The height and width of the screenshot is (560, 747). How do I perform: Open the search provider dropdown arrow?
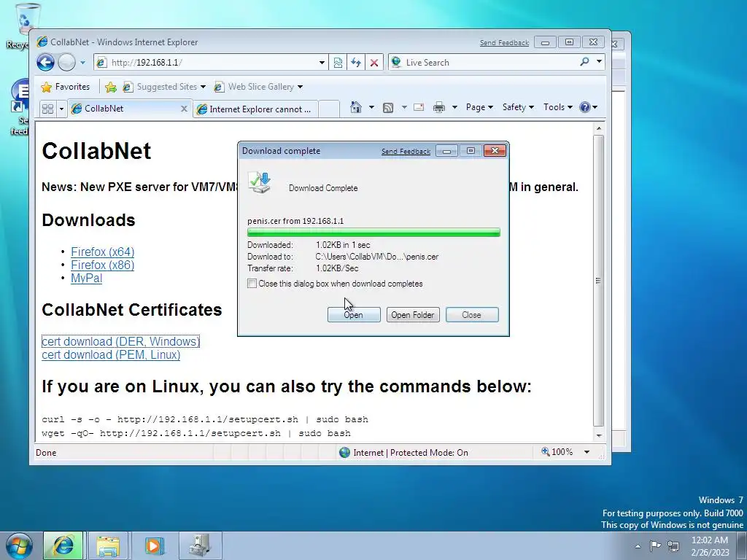pyautogui.click(x=599, y=61)
